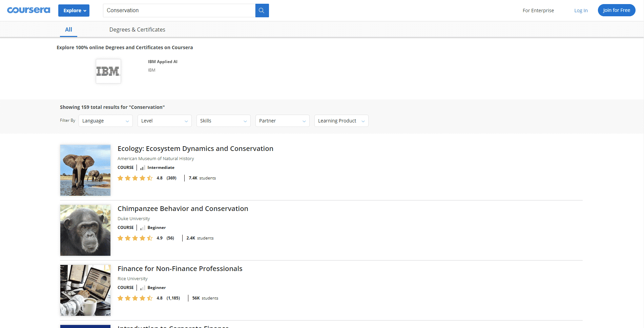Click the Chimpanzee course Beginner level icon

tap(143, 228)
